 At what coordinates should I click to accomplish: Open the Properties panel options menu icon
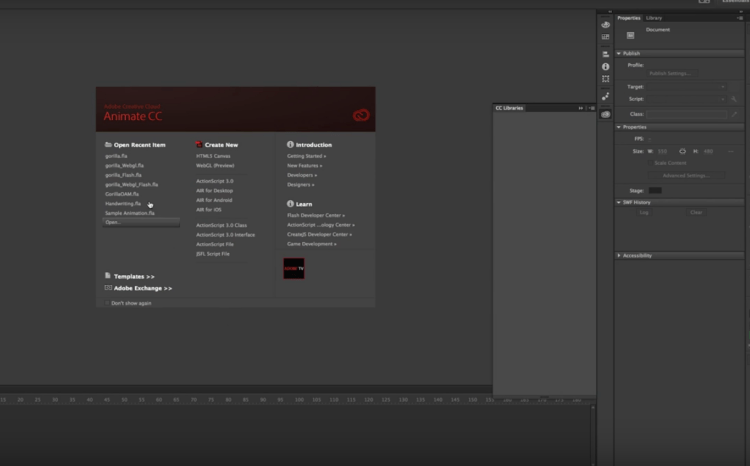740,18
